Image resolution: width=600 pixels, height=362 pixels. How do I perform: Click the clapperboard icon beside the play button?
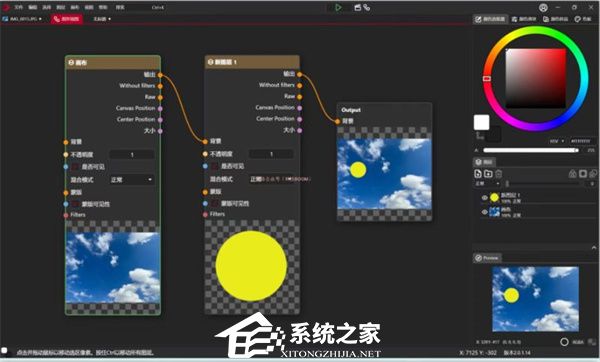pyautogui.click(x=357, y=7)
